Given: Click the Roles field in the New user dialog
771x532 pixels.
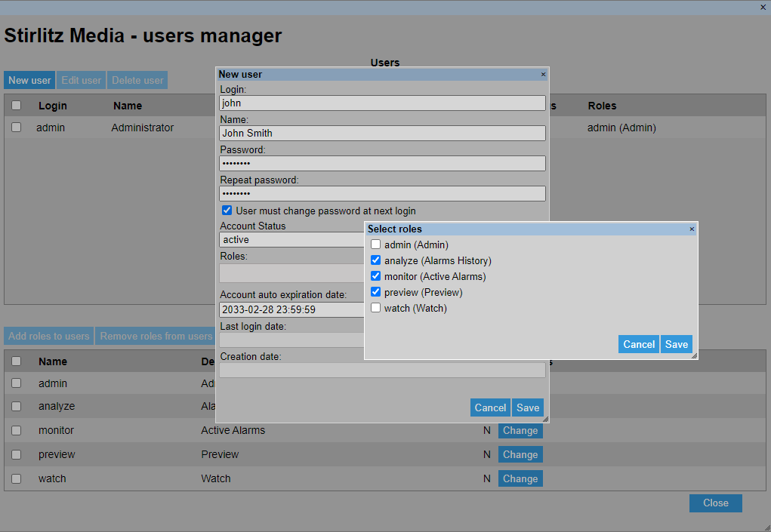Looking at the screenshot, I should pos(292,273).
